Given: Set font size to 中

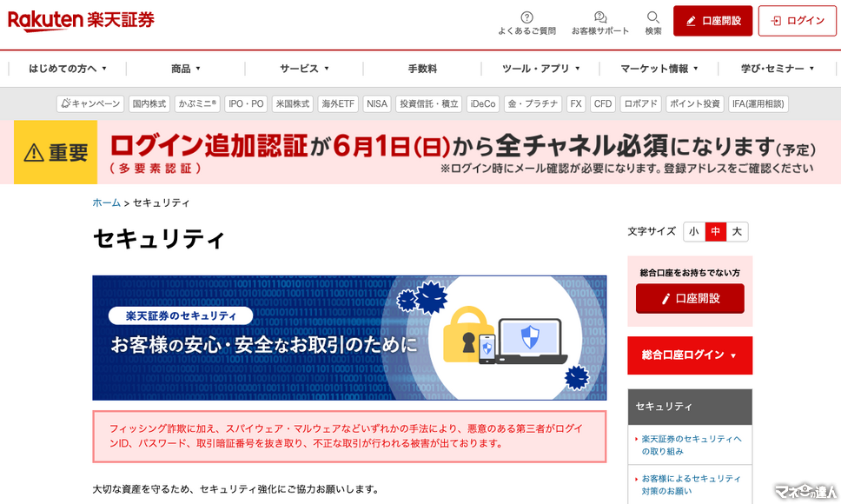Looking at the screenshot, I should [x=716, y=232].
